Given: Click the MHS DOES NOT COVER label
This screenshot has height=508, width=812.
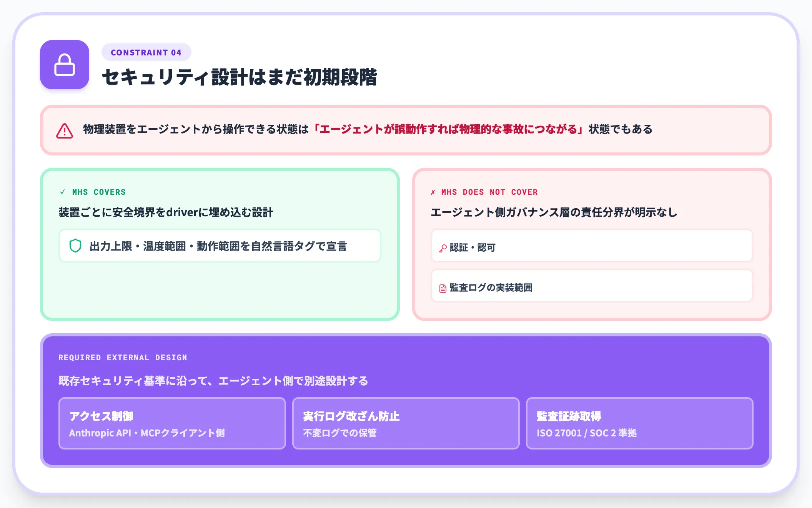Looking at the screenshot, I should 489,192.
